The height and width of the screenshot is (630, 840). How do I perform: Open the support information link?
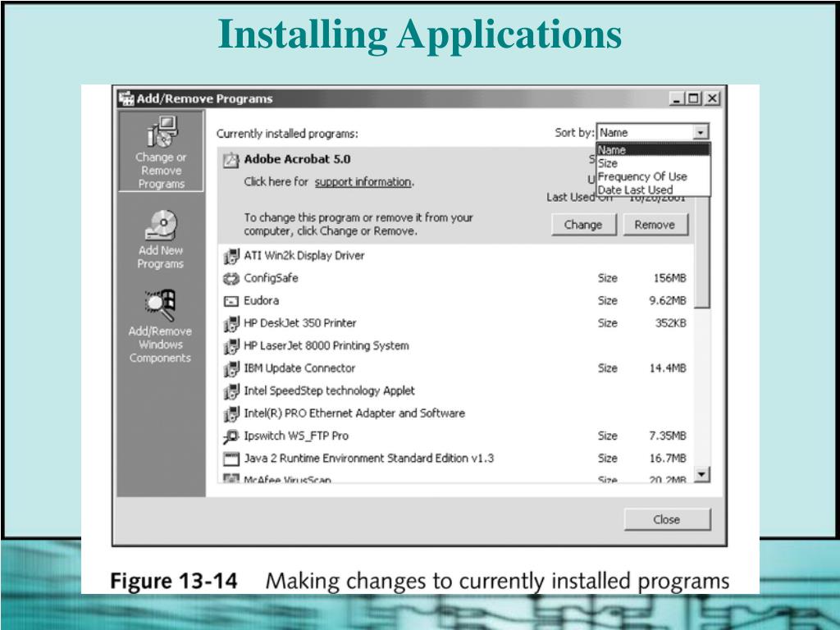(363, 182)
